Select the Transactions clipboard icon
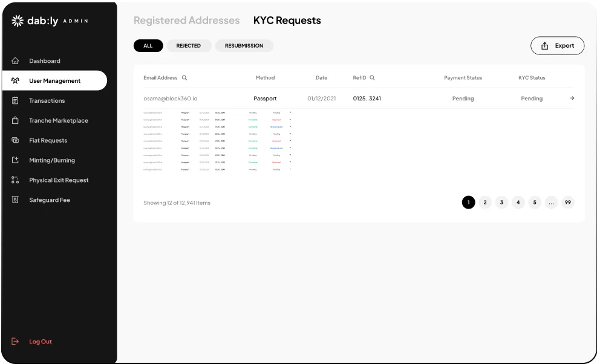 (15, 100)
